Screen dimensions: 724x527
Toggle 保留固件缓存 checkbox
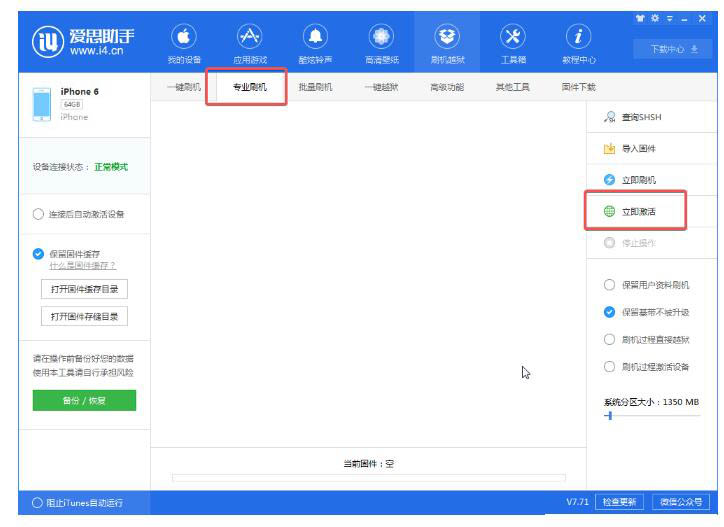38,254
